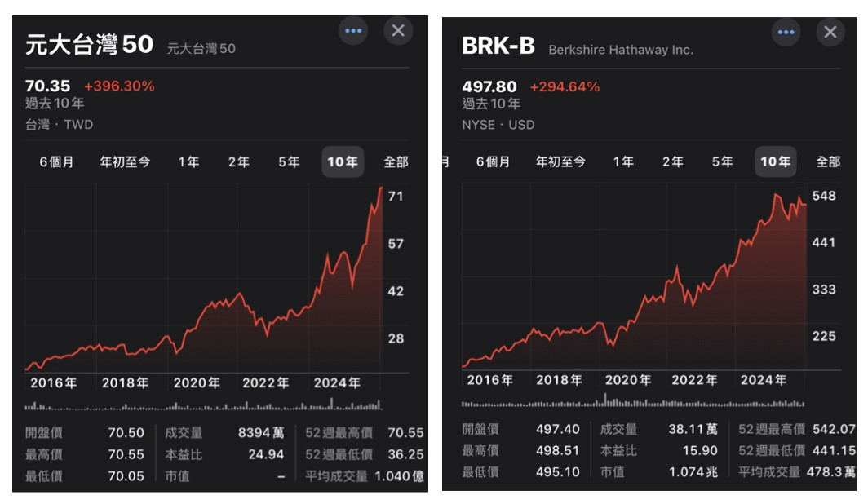Click the 最高價 value 498.51
The width and height of the screenshot is (868, 504).
pyautogui.click(x=557, y=451)
